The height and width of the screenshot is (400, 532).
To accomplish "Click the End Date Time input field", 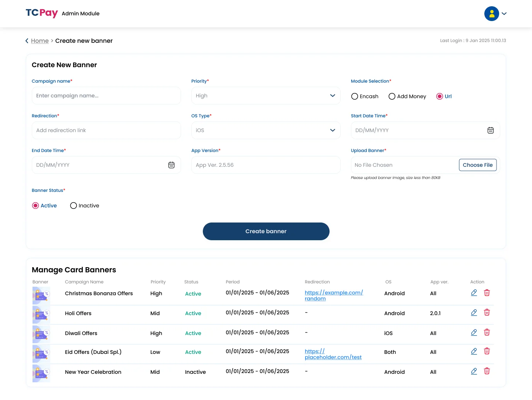I will [106, 165].
